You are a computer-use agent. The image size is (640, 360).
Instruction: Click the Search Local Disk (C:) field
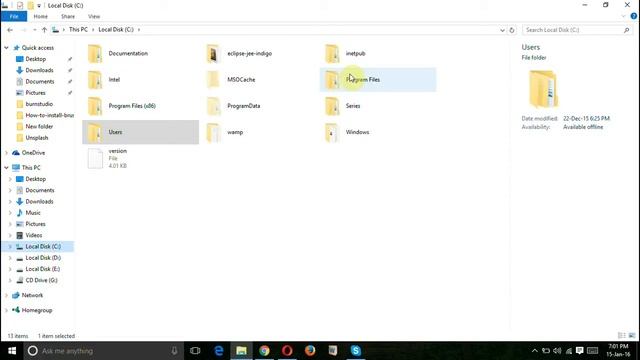click(576, 30)
